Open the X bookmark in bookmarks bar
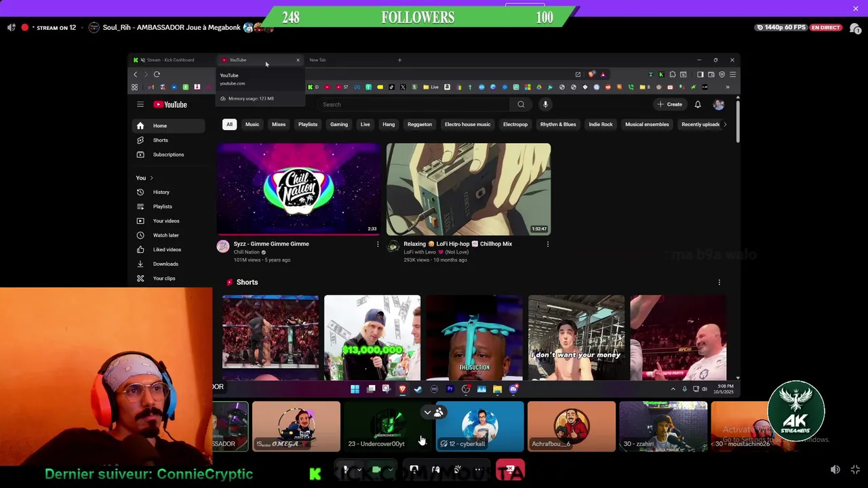 coord(403,87)
